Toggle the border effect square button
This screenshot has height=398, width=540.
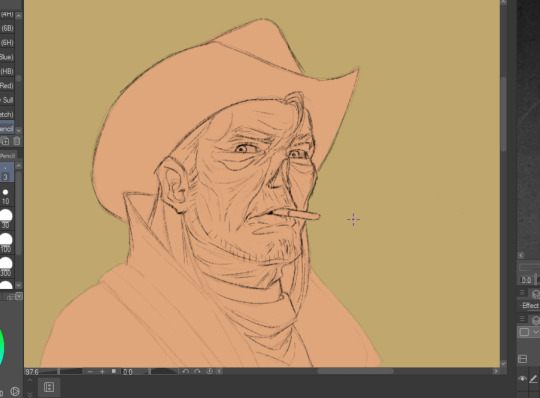tap(524, 332)
